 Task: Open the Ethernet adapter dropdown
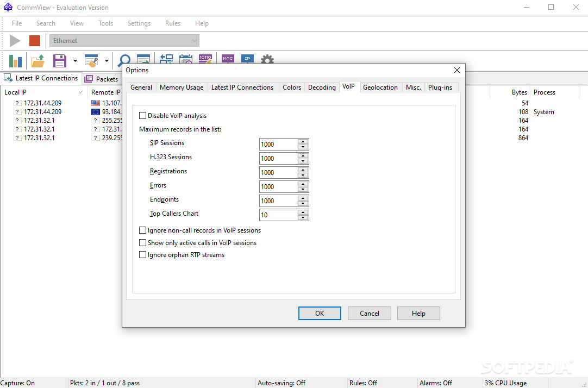tap(124, 41)
